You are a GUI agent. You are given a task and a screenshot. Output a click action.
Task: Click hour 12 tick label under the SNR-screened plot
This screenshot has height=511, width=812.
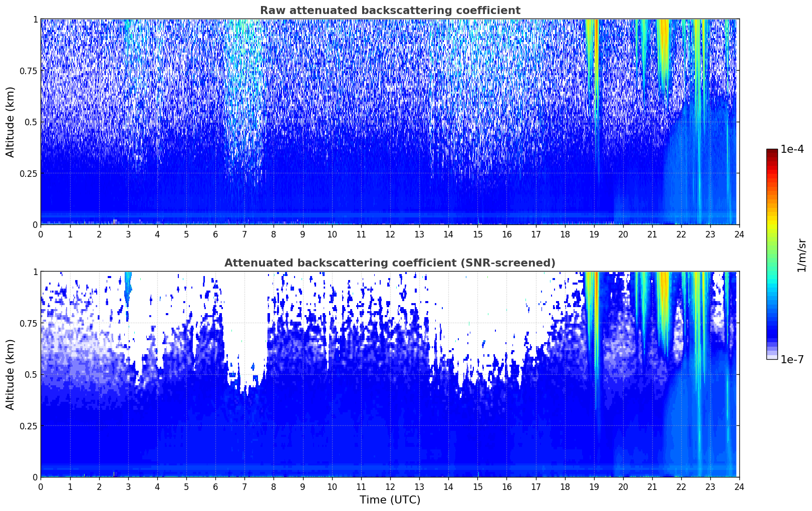coord(390,487)
